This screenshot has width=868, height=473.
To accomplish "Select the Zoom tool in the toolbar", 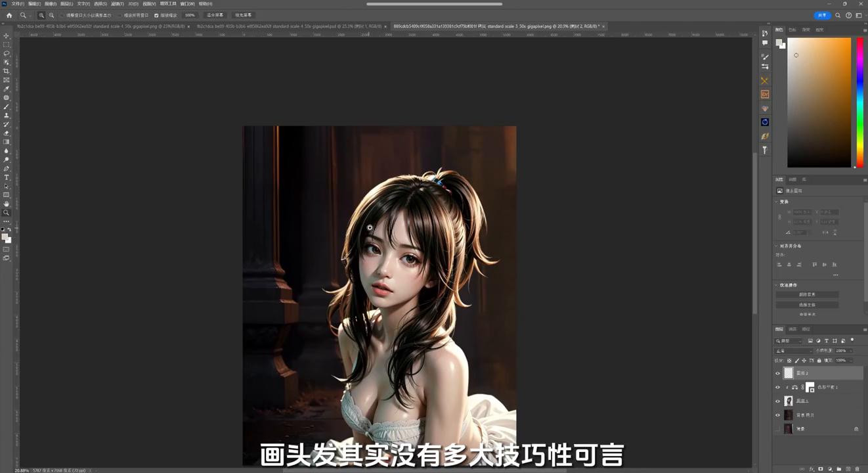I will (x=6, y=212).
